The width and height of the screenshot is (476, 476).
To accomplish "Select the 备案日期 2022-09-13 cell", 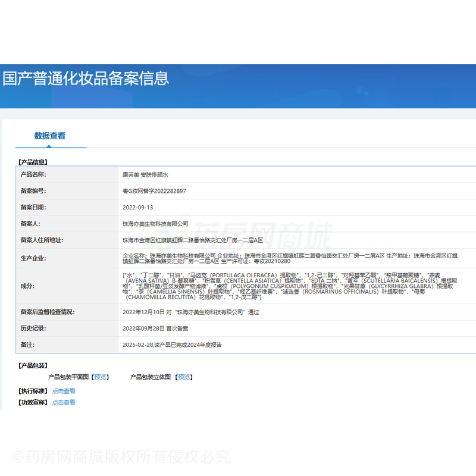I will point(137,207).
